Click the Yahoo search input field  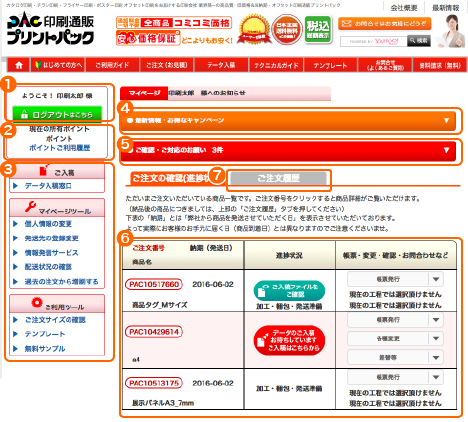[x=373, y=41]
